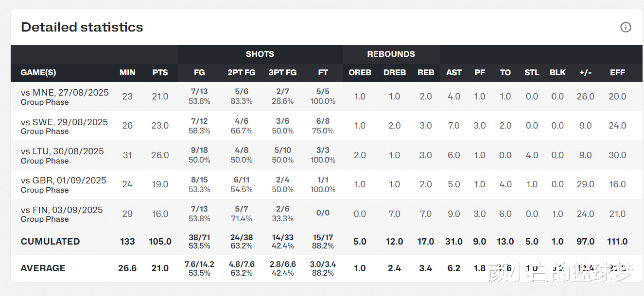Click the AST column header
Screen dimensions: 644x296
click(x=454, y=72)
